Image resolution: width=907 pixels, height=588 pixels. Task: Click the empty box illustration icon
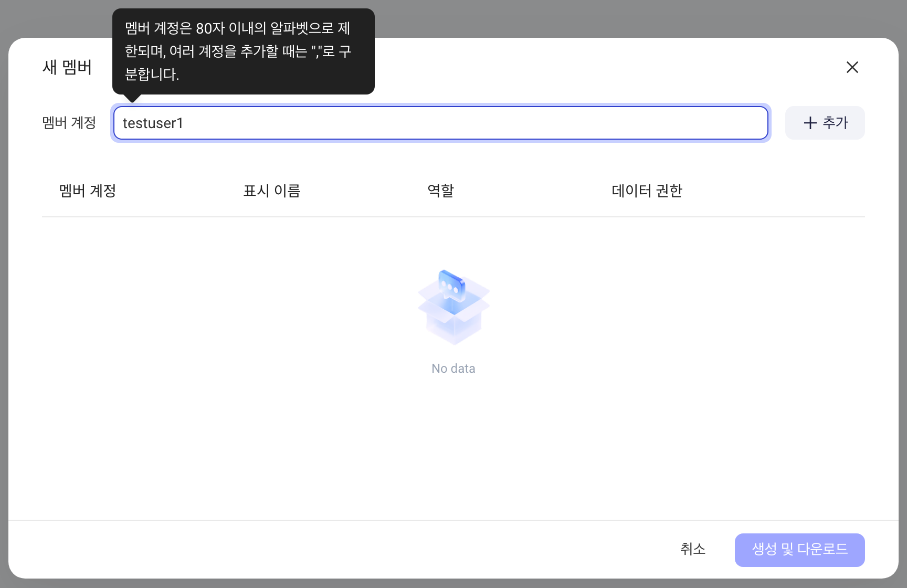pos(454,307)
